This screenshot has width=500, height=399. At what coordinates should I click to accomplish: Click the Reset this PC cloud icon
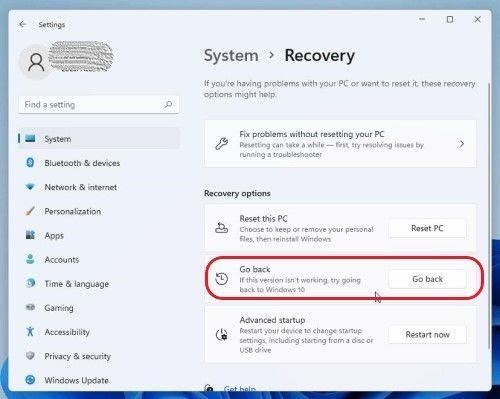coord(221,228)
